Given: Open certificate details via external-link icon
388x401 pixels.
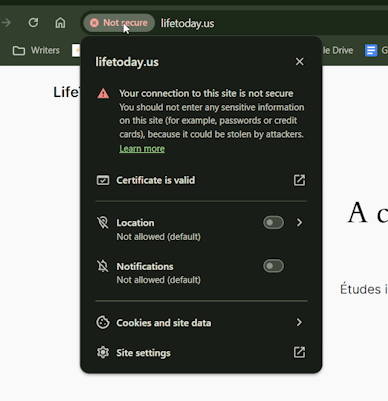Looking at the screenshot, I should 299,180.
